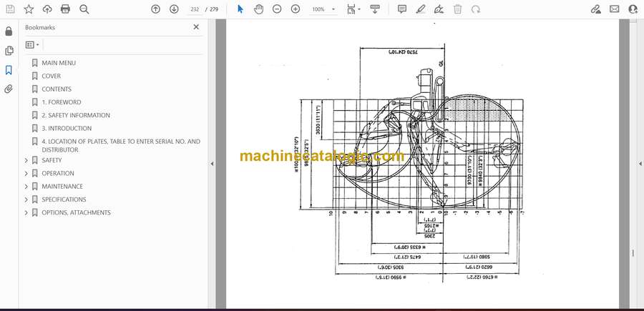The width and height of the screenshot is (644, 311).
Task: Add a comment with sticky note icon
Action: (402, 9)
